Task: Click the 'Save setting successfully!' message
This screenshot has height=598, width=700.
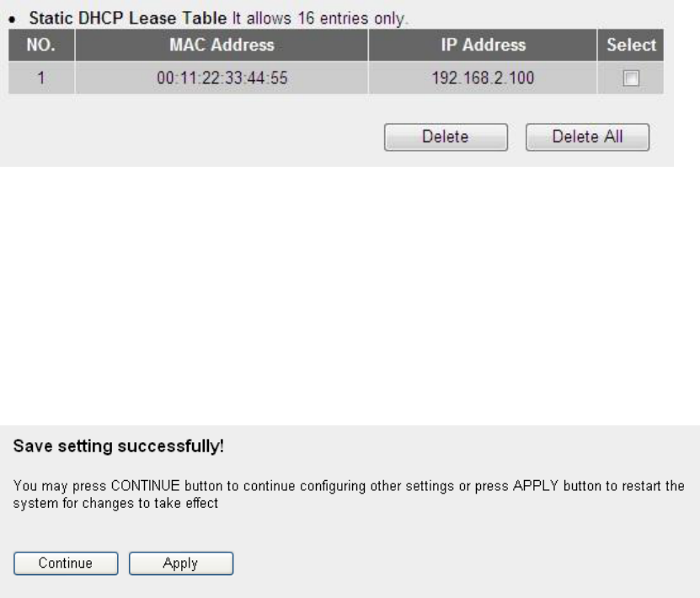Action: [x=117, y=446]
